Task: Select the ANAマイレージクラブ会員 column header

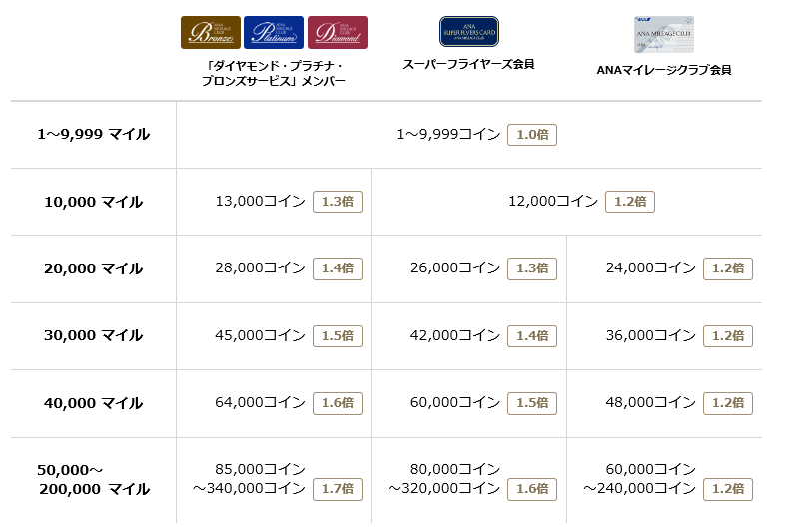Action: pyautogui.click(x=663, y=70)
